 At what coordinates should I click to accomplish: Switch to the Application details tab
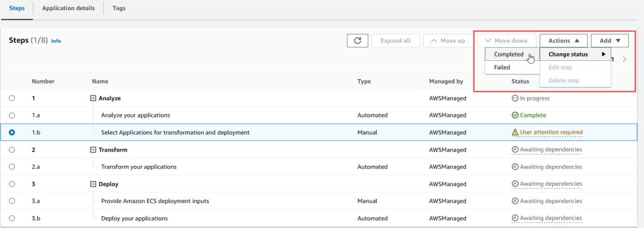[69, 8]
